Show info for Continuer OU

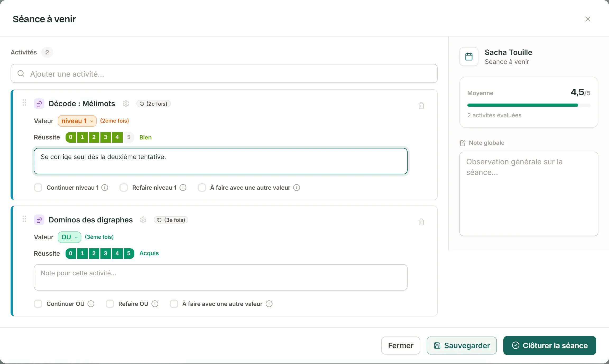click(x=91, y=304)
